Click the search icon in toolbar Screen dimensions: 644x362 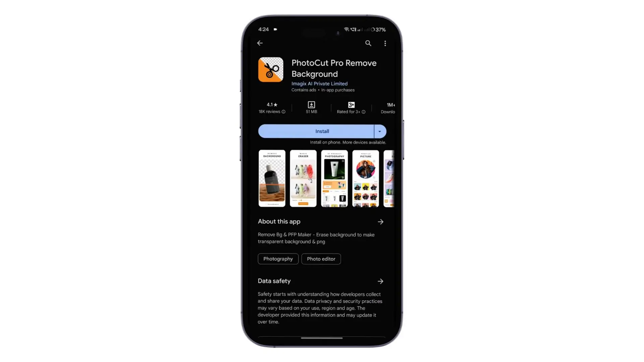click(x=368, y=43)
